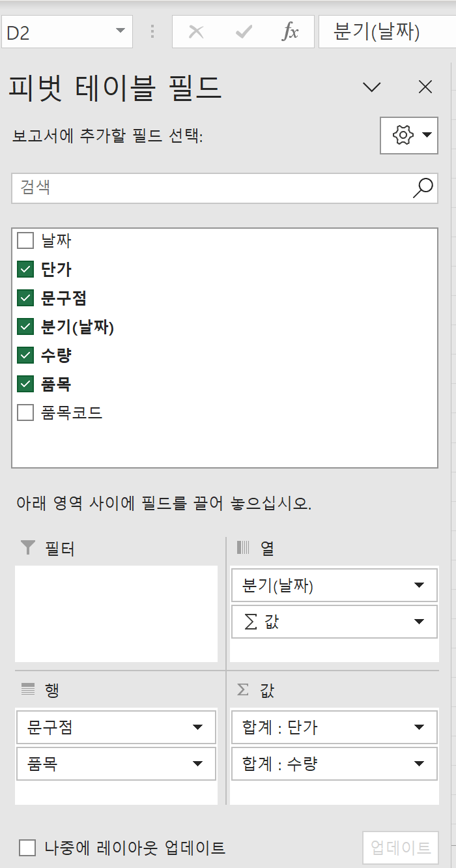Open the task pane options chevron

click(x=372, y=87)
